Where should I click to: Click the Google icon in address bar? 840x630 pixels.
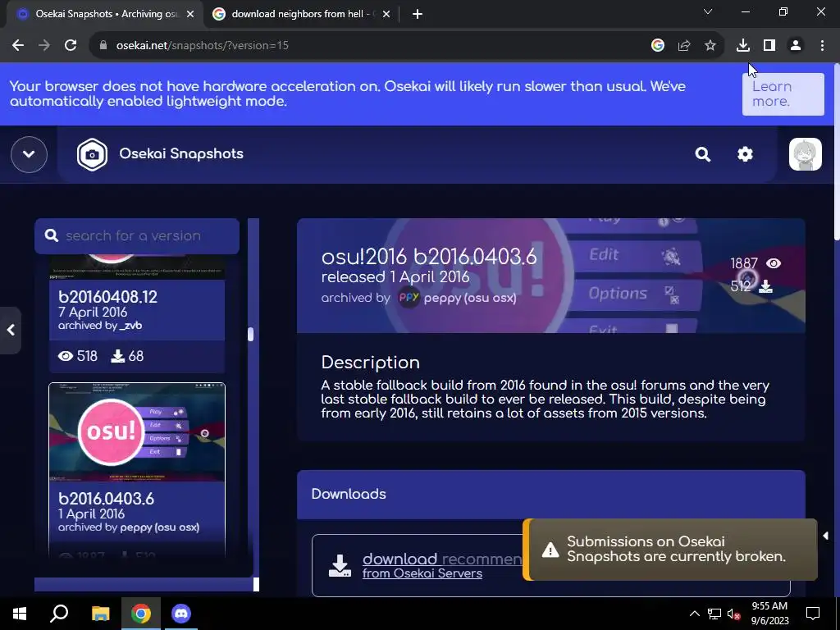click(x=658, y=46)
